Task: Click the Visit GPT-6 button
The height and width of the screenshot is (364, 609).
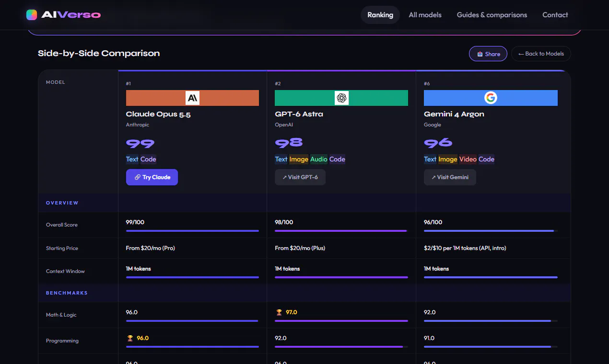Action: (300, 177)
